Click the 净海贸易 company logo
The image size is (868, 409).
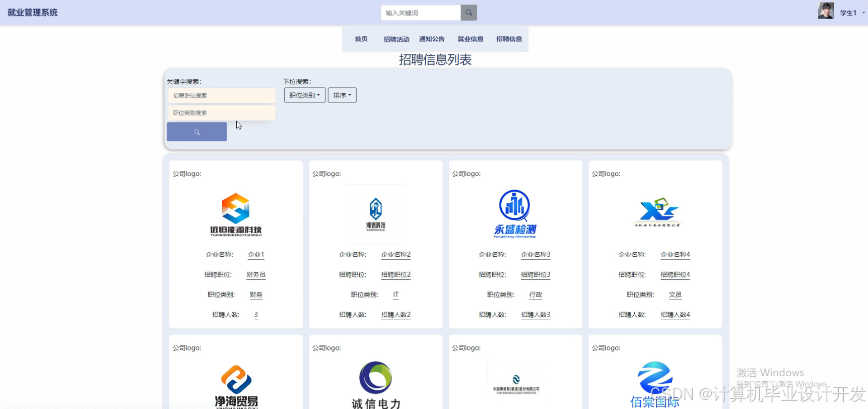pos(236,386)
